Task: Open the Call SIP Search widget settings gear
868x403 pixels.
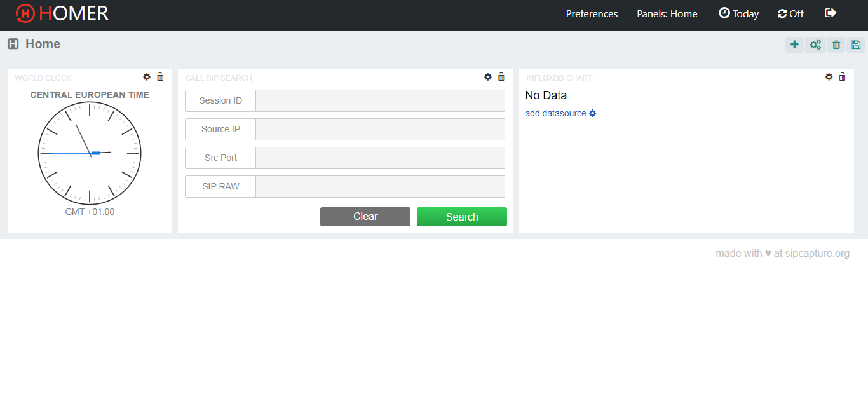Action: tap(487, 77)
